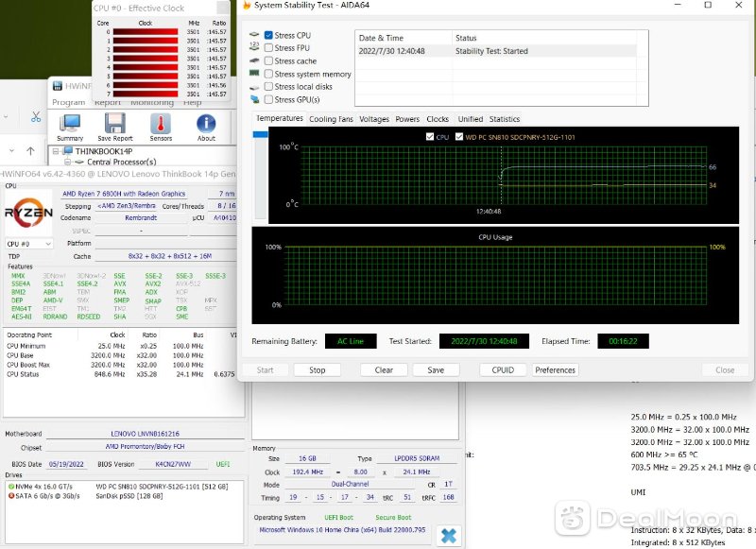Click the Clear button
The height and width of the screenshot is (549, 756).
(x=384, y=370)
